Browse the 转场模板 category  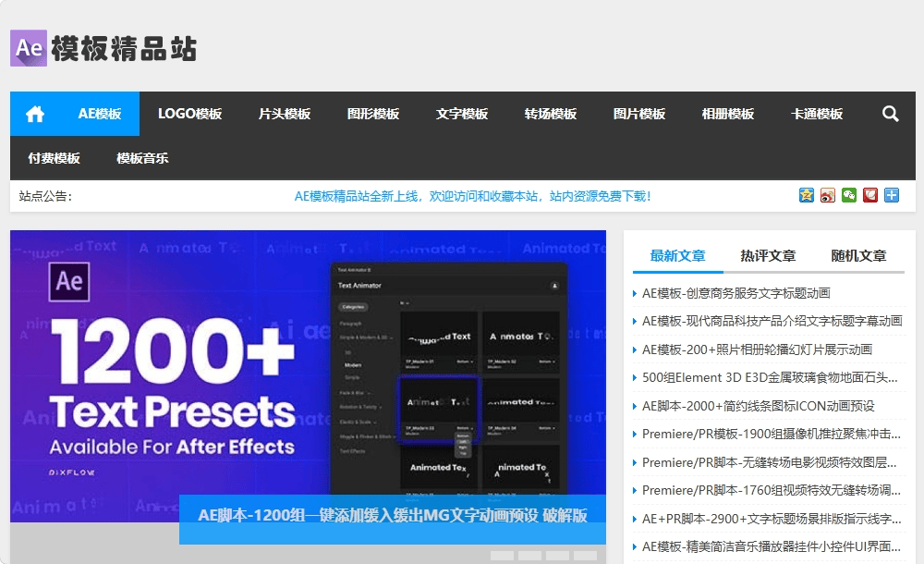coord(551,114)
